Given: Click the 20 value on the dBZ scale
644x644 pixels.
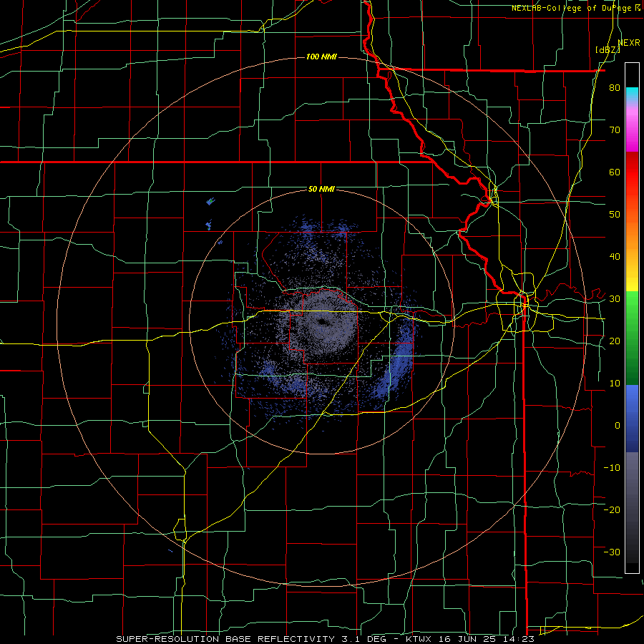Looking at the screenshot, I should pyautogui.click(x=615, y=341).
